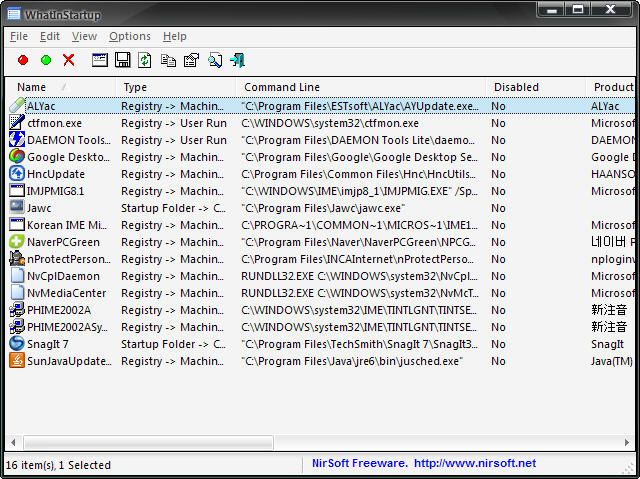
Task: Click the ALYac pill icon
Action: tap(17, 106)
